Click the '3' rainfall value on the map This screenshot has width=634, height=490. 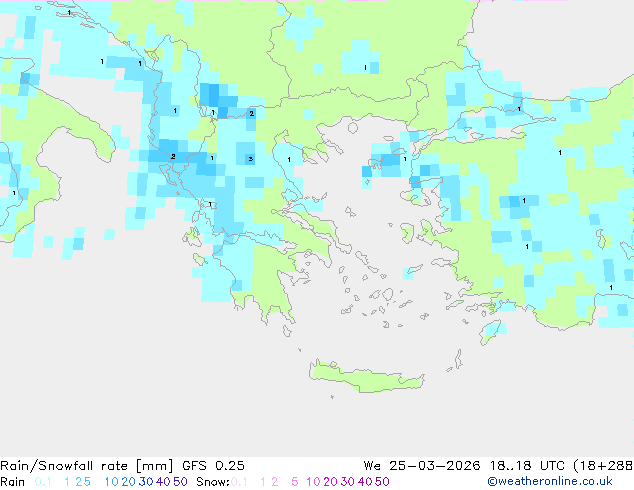pos(251,159)
